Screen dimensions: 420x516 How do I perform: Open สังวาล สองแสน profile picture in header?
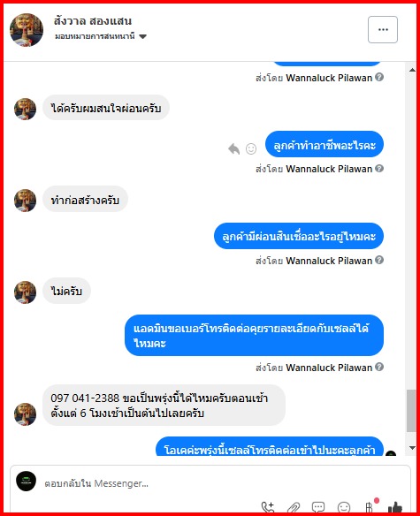coord(27,30)
